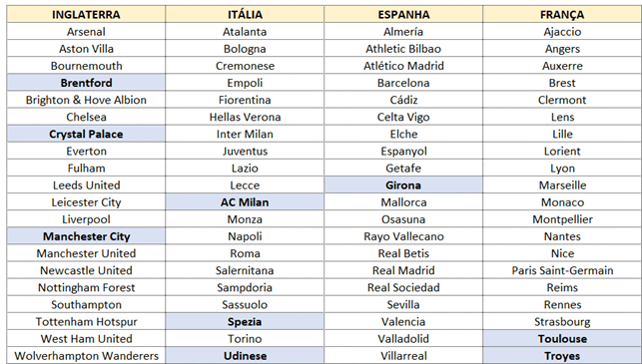The width and height of the screenshot is (642, 364).
Task: Click the Juventus cell
Action: point(245,151)
